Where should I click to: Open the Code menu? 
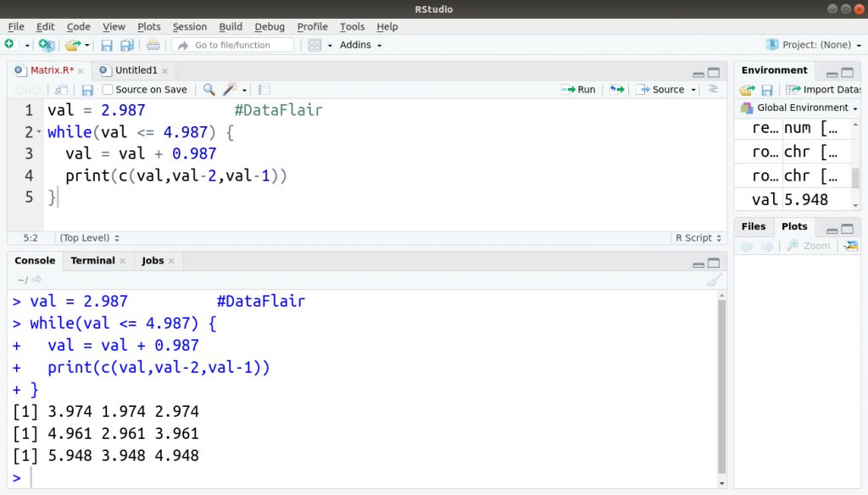79,26
